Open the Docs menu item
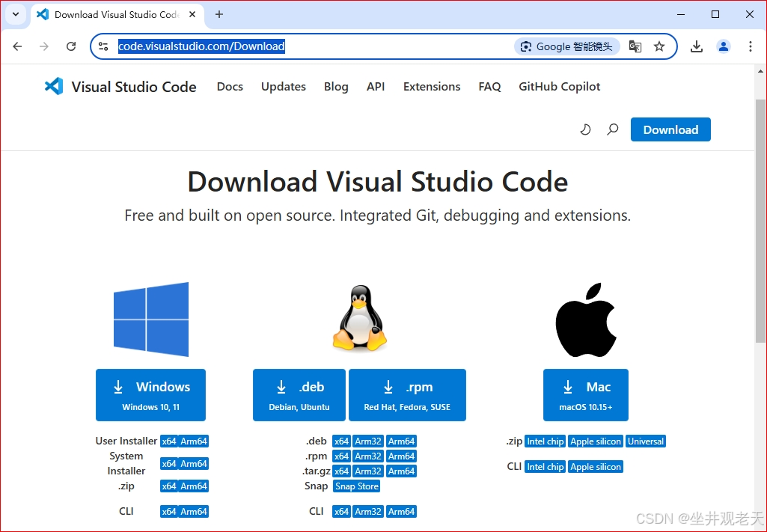 (x=230, y=87)
